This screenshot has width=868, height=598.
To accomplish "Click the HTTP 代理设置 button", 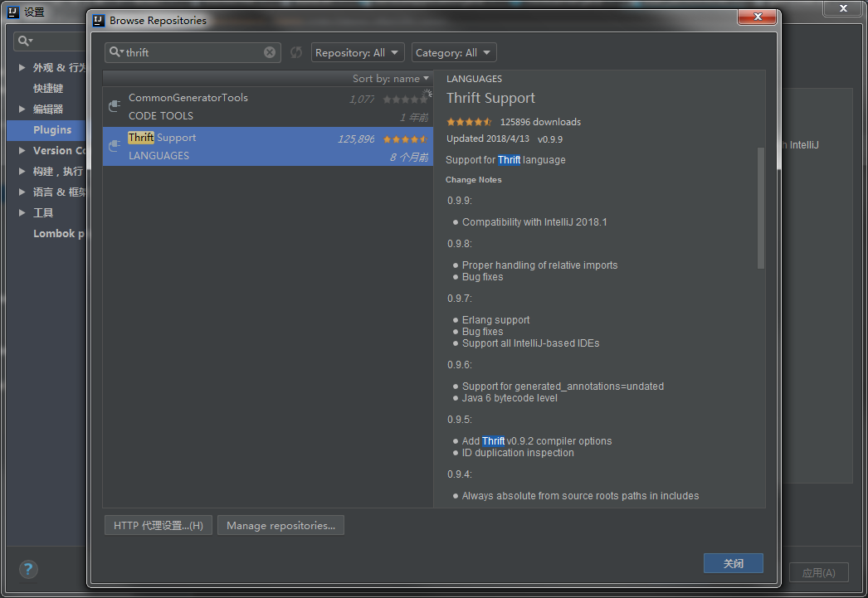I will (158, 525).
